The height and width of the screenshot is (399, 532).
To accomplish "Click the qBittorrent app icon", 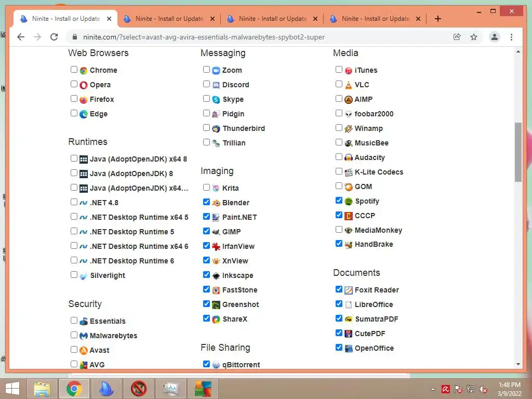I will point(216,365).
